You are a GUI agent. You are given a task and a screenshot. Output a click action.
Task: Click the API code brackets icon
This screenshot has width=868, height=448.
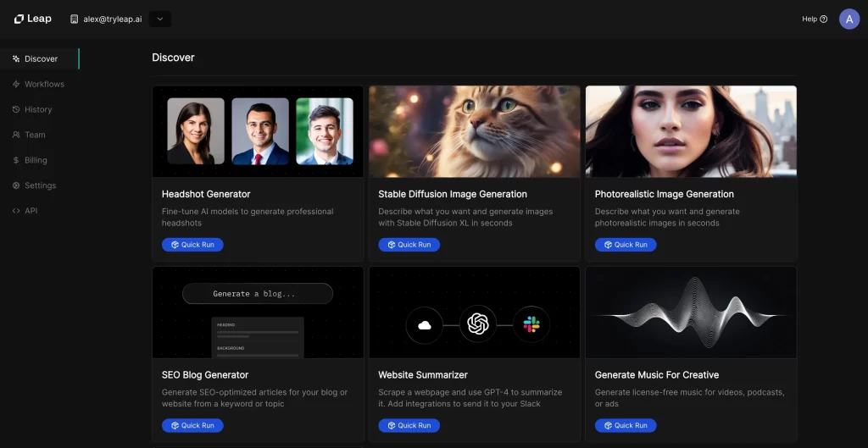coord(16,211)
